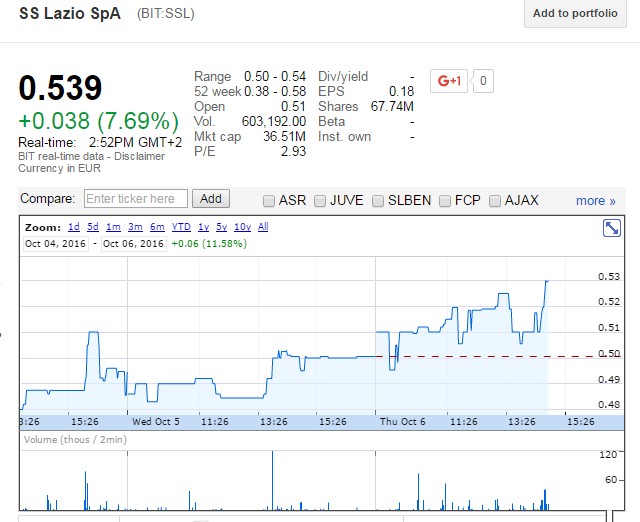Click the G+1 share button

[449, 81]
